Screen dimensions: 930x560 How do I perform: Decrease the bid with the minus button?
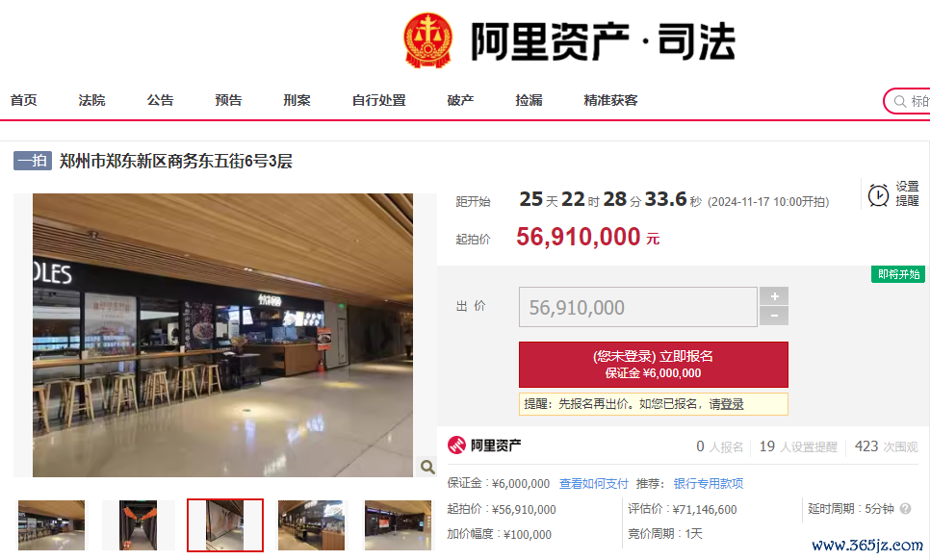click(x=774, y=316)
